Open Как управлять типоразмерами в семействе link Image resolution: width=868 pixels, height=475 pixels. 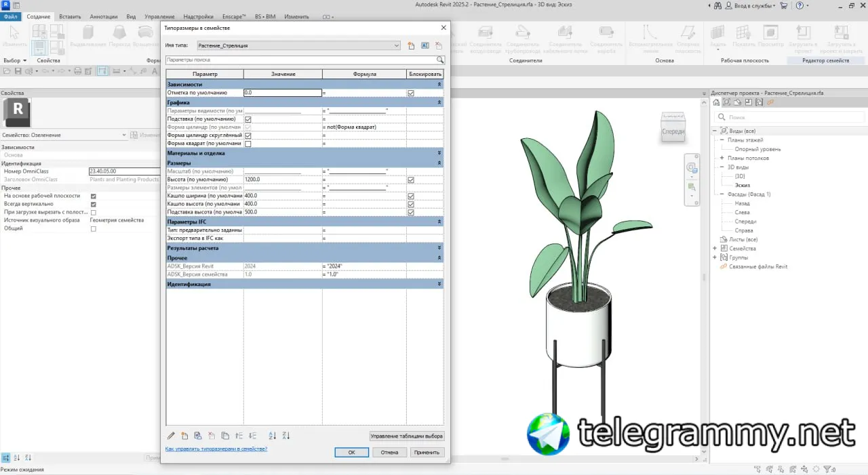coord(216,449)
